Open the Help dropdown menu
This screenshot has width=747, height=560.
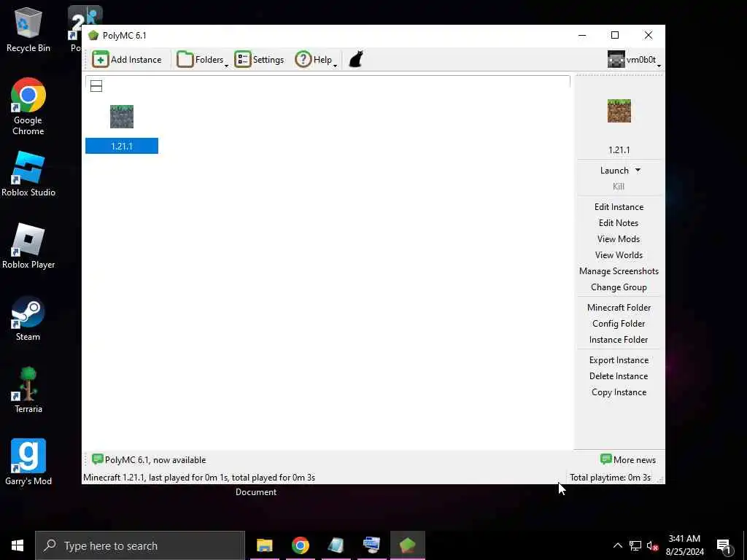[x=316, y=60]
